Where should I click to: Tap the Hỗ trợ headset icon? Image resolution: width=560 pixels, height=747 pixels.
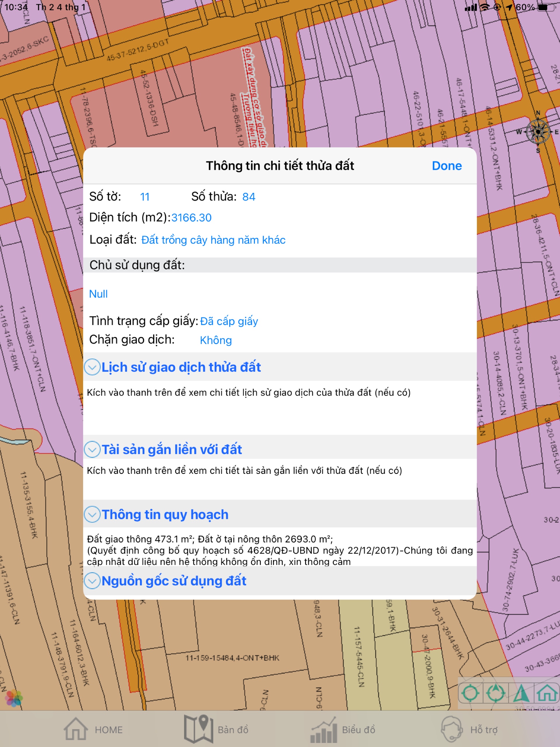[x=451, y=729]
